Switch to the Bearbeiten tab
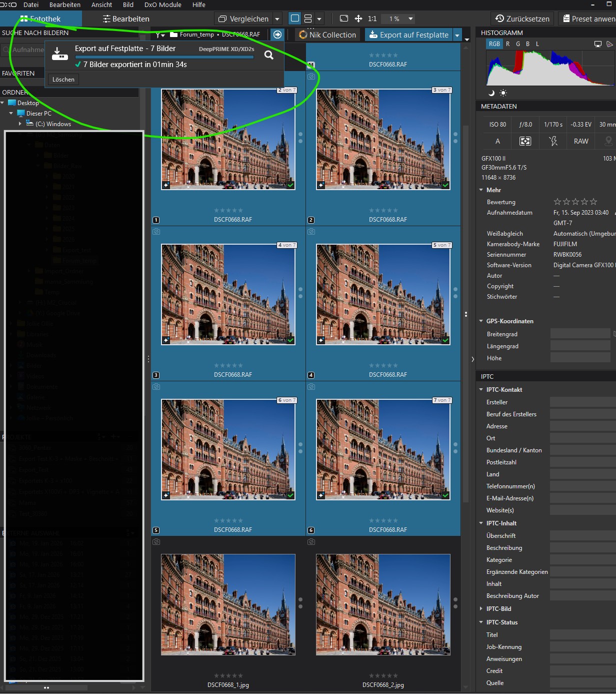The image size is (616, 694). click(x=126, y=19)
